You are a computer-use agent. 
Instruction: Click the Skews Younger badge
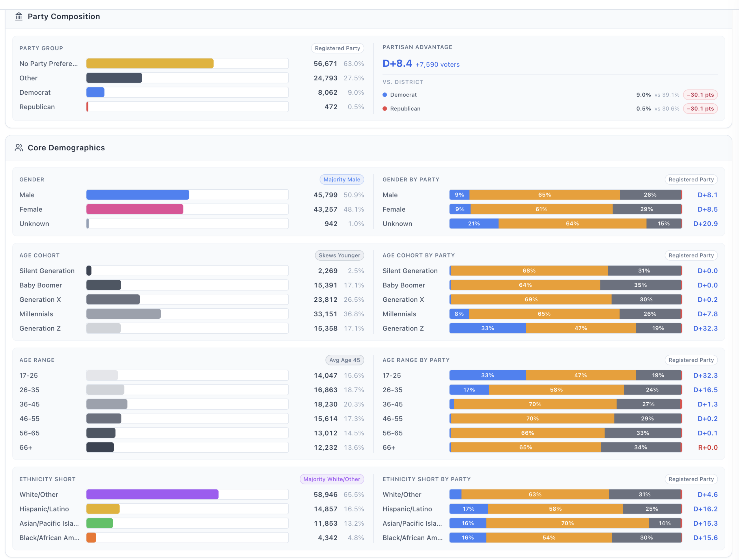(339, 255)
